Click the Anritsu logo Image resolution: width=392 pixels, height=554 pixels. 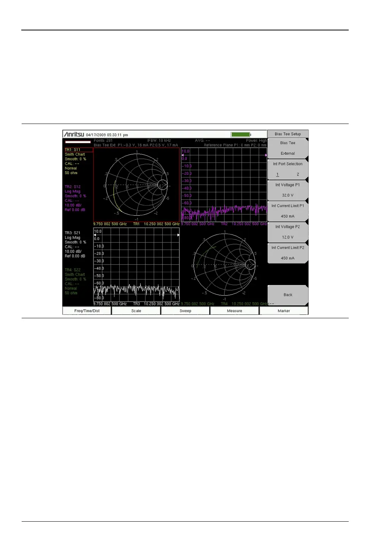(74, 135)
